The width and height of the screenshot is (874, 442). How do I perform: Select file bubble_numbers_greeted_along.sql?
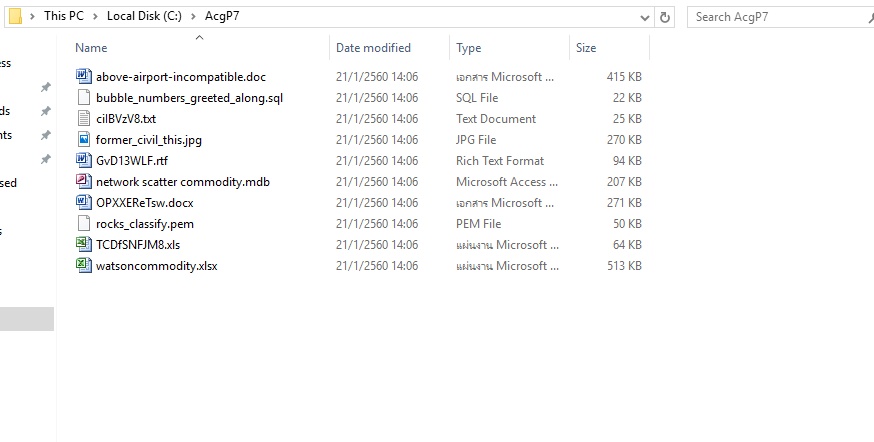pos(189,98)
